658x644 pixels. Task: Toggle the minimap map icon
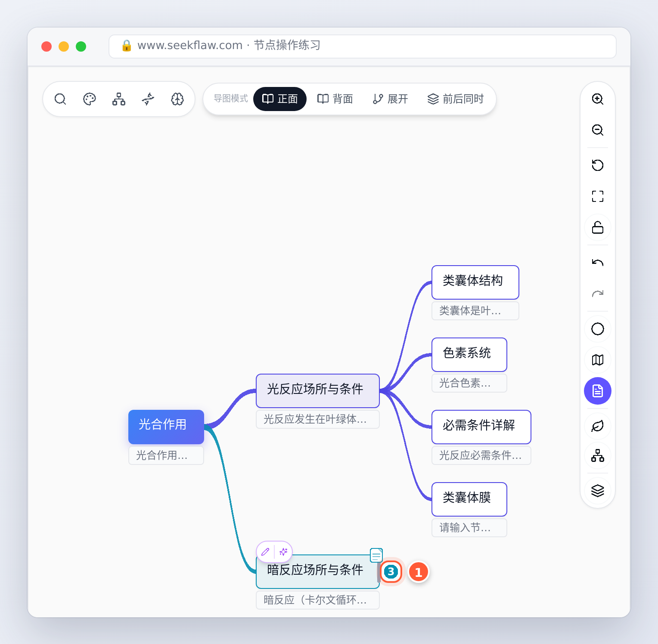(x=598, y=360)
